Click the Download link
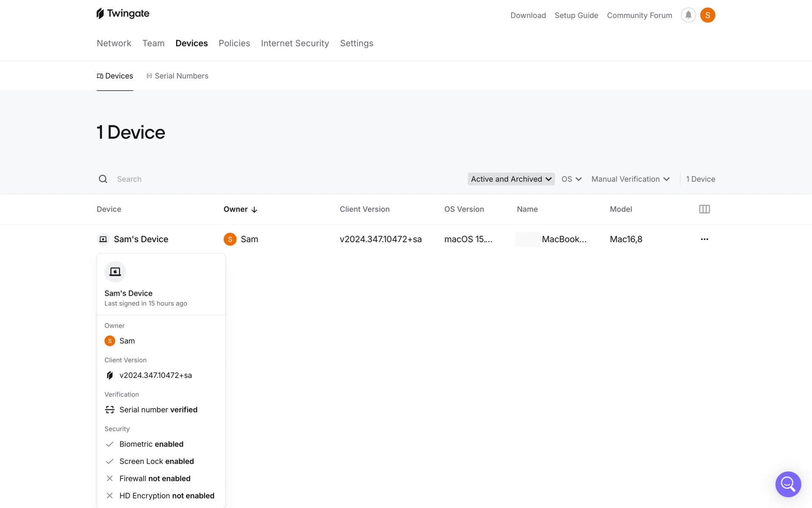The height and width of the screenshot is (508, 812). 528,15
